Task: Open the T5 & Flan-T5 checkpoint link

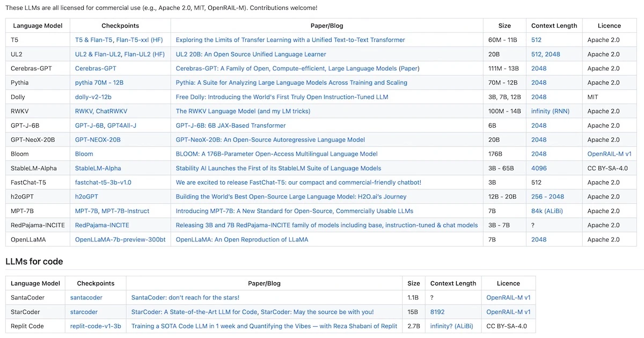Action: (93, 40)
